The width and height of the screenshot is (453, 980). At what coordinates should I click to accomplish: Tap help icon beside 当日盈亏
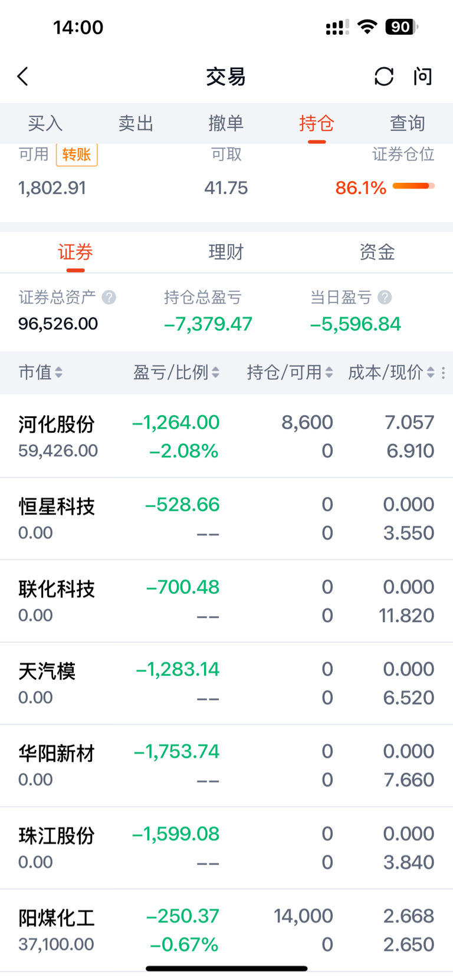click(385, 297)
